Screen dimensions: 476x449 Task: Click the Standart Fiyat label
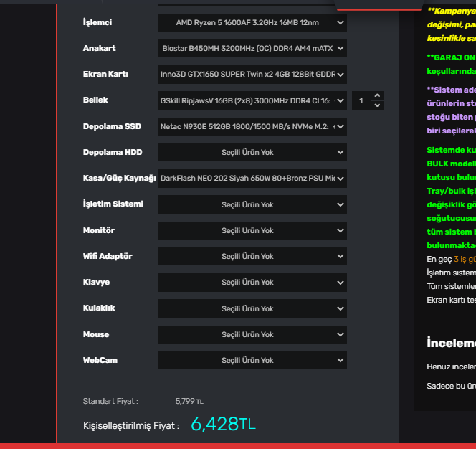111,402
